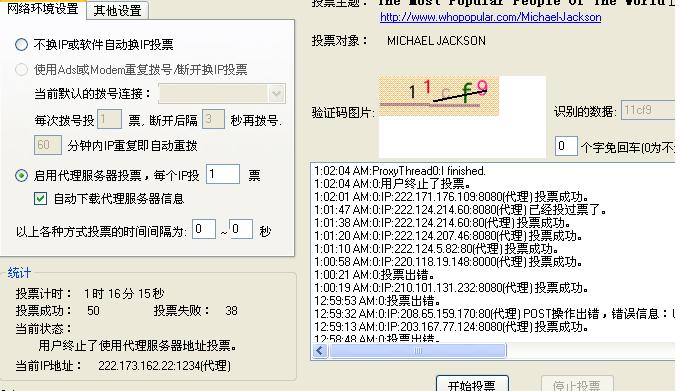This screenshot has width=683, height=391.
Task: Select log entry for IP 203.167.77.124:8080
Action: tap(451, 327)
